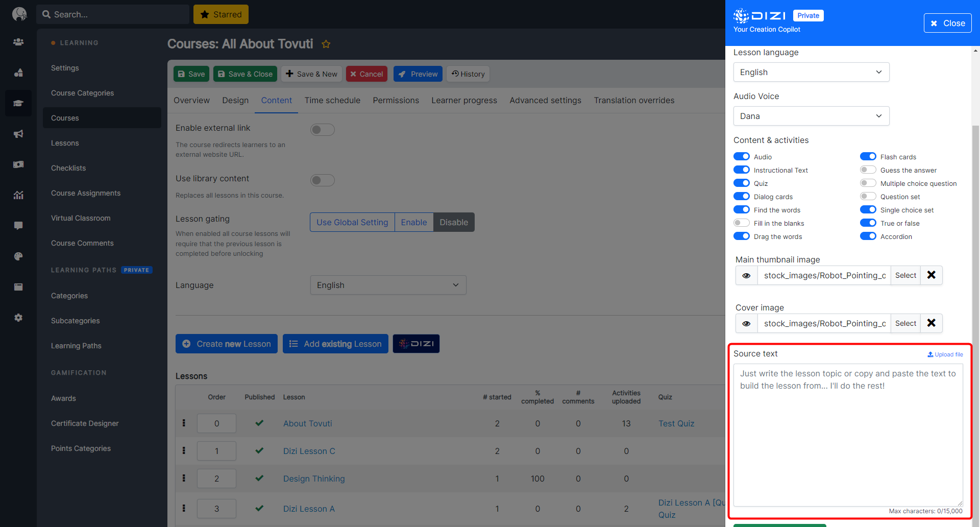
Task: Enable the Fill in the blanks toggle
Action: [x=742, y=223]
